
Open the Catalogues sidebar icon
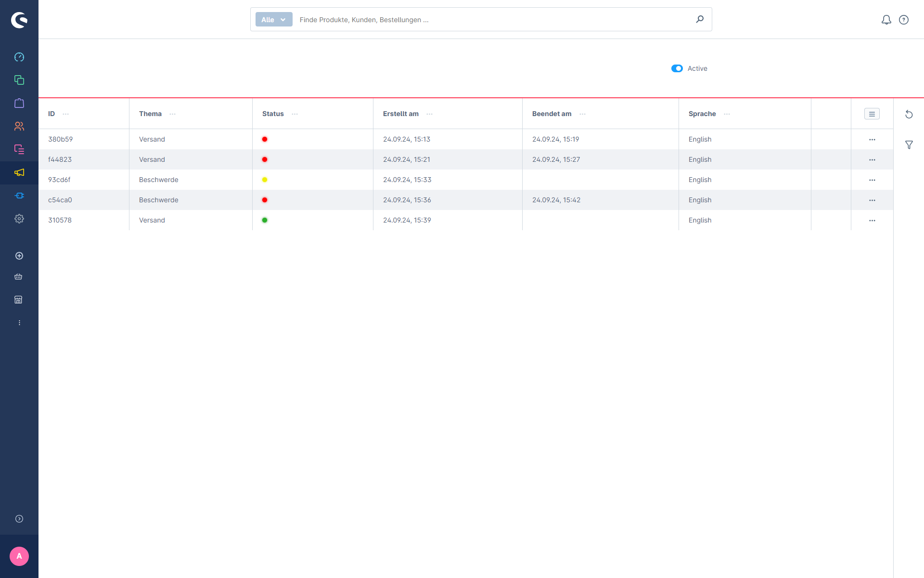19,80
